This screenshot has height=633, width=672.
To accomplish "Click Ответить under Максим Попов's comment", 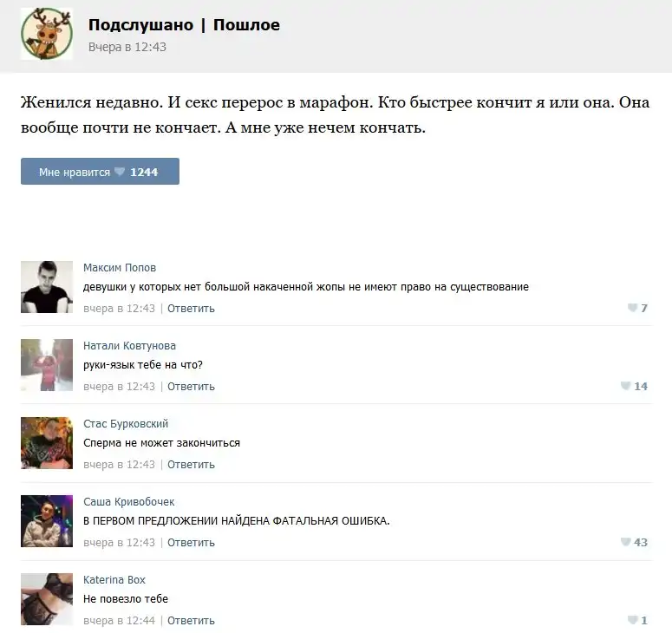I will coord(191,308).
